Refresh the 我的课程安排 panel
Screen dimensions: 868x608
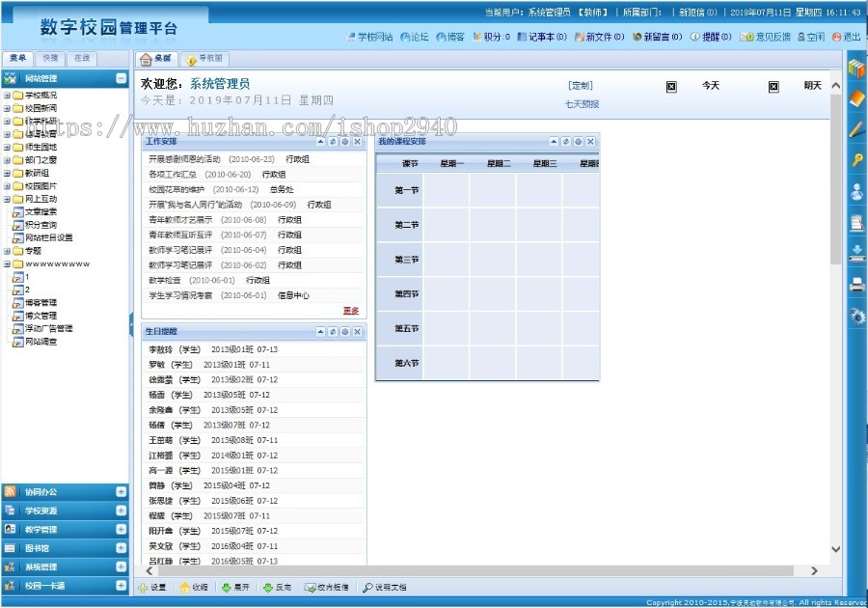568,142
